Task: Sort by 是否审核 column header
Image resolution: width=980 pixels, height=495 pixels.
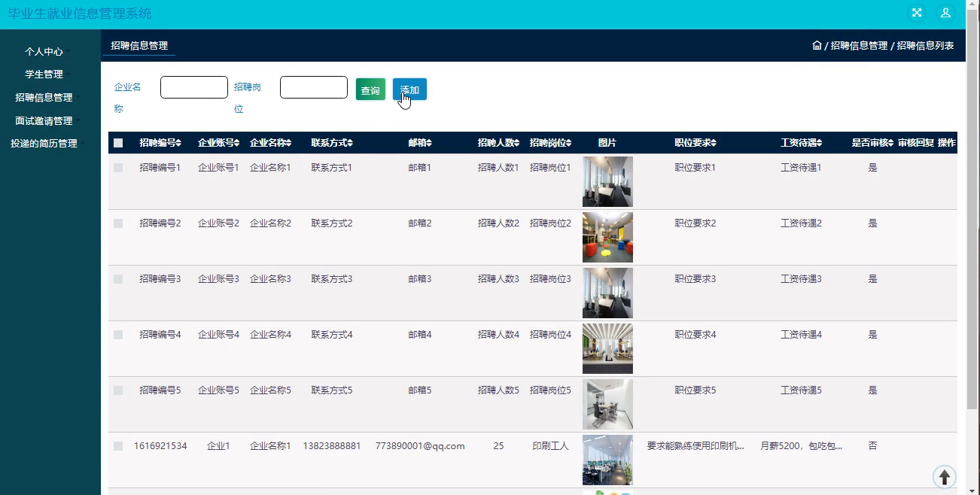Action: pos(872,143)
